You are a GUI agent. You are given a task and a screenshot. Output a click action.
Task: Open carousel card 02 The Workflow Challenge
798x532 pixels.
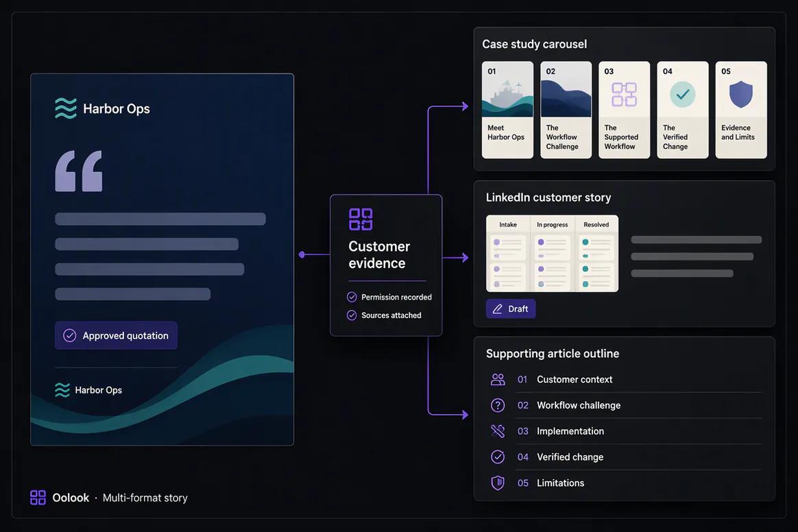(x=566, y=110)
